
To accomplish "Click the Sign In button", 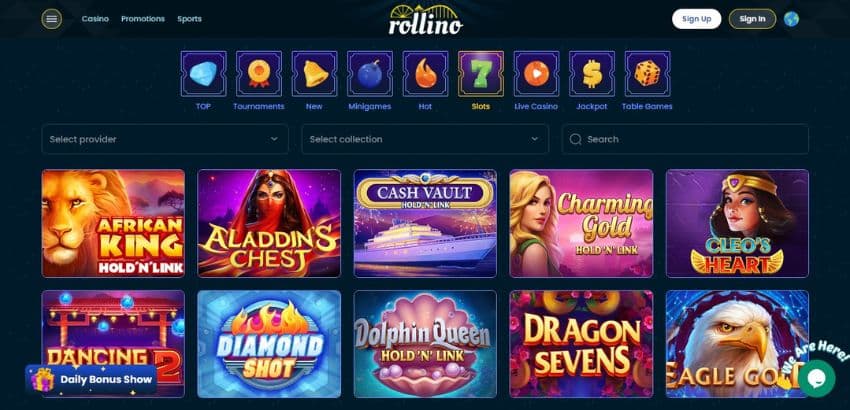I will pyautogui.click(x=752, y=19).
